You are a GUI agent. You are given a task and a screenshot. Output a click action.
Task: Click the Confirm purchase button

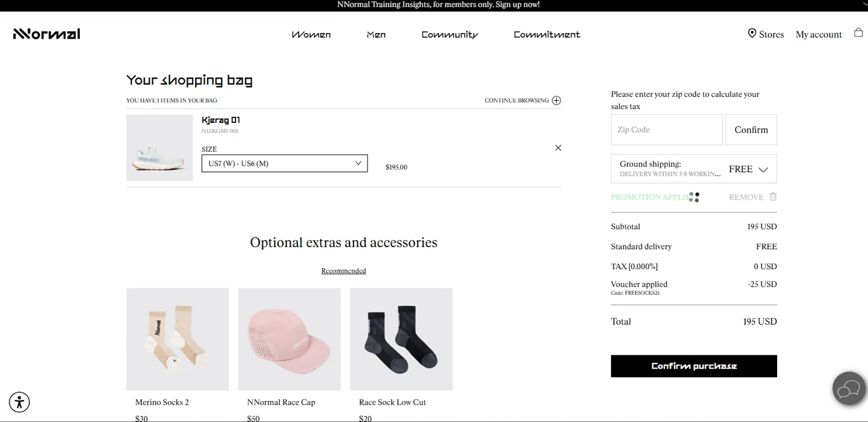tap(694, 366)
